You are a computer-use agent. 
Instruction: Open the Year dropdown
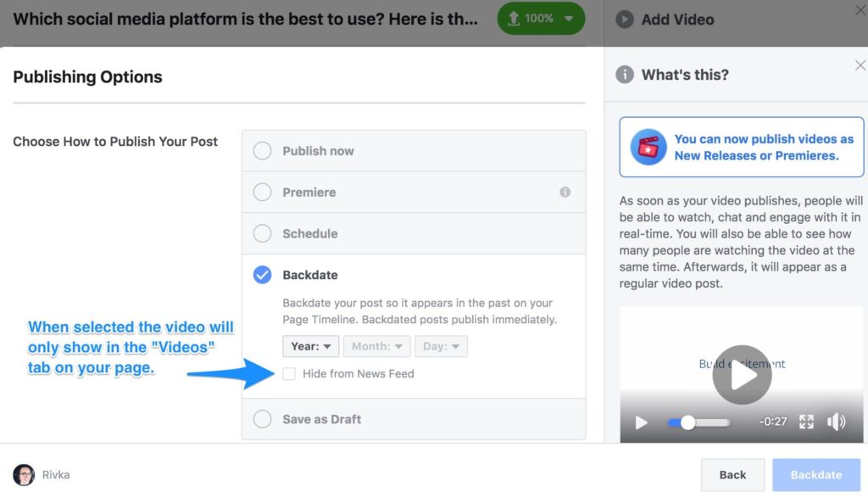click(x=310, y=346)
